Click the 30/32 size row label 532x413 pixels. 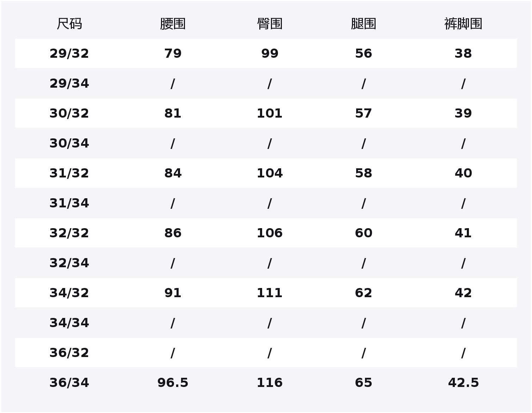point(69,113)
